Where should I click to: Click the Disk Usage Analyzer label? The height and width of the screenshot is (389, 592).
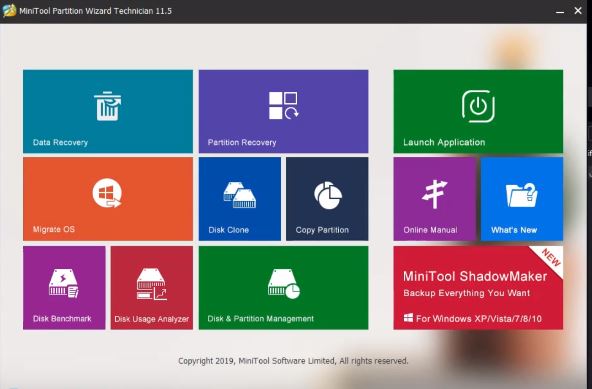coord(151,319)
